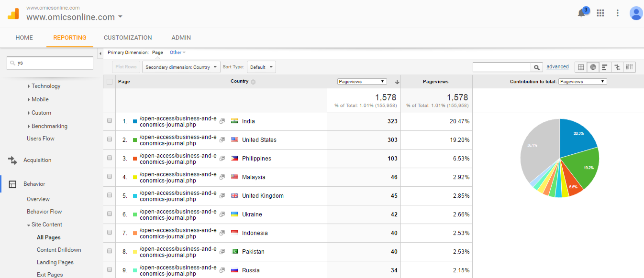Viewport: 644px width, 278px height.
Task: Switch to the Pivot view
Action: 630,67
